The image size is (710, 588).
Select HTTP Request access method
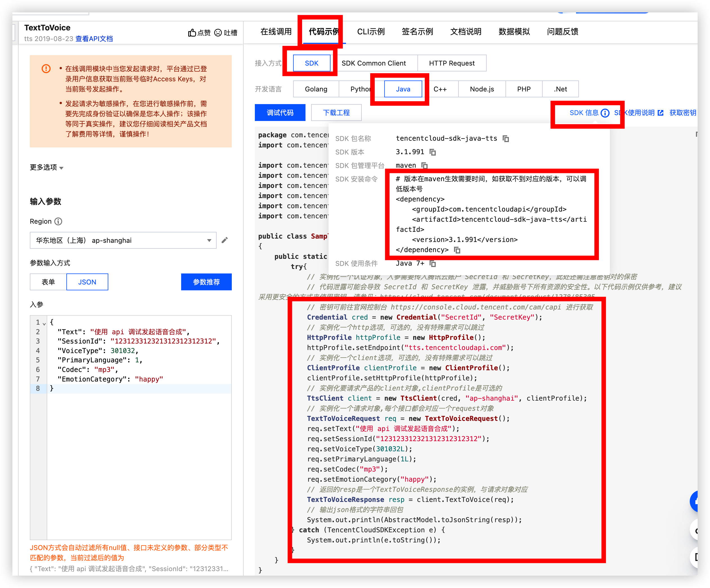click(452, 63)
